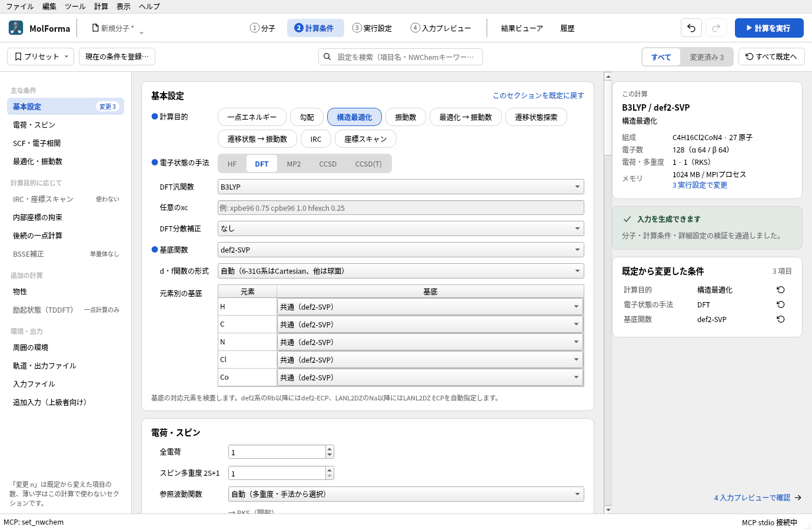The image size is (812, 530).
Task: Click the 設定を検索 search field
Action: [401, 57]
